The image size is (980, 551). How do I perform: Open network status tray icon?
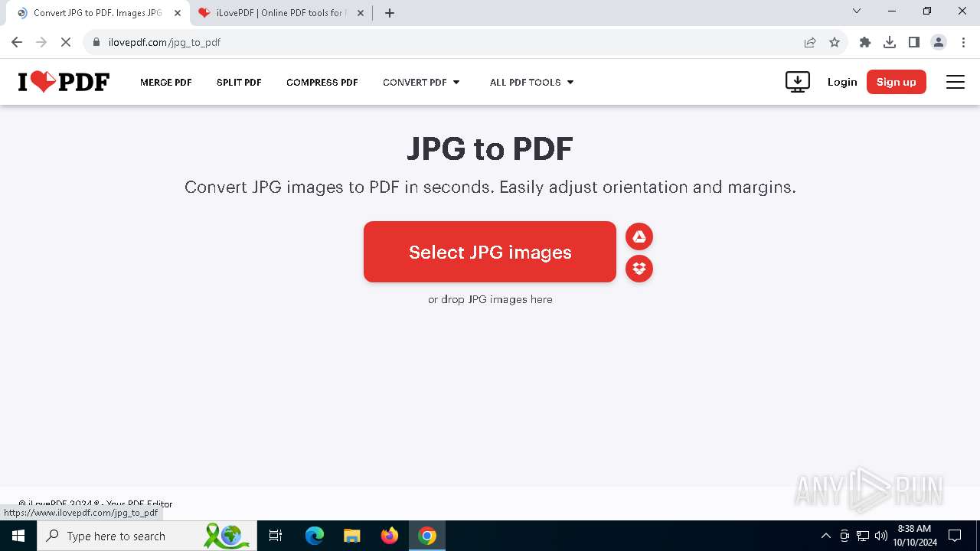click(x=863, y=536)
